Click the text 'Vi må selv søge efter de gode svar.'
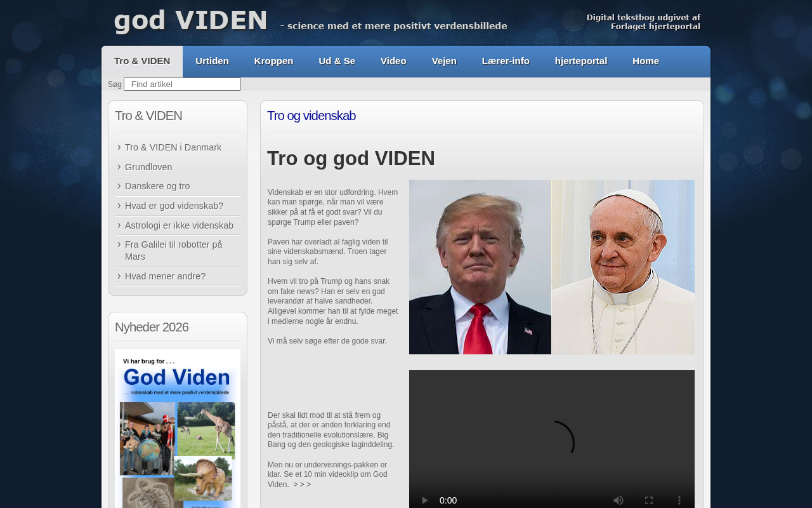Viewport: 812px width, 508px height. coord(327,341)
